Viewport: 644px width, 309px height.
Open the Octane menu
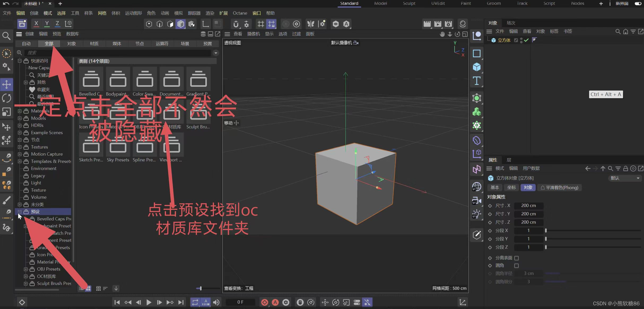click(x=240, y=13)
